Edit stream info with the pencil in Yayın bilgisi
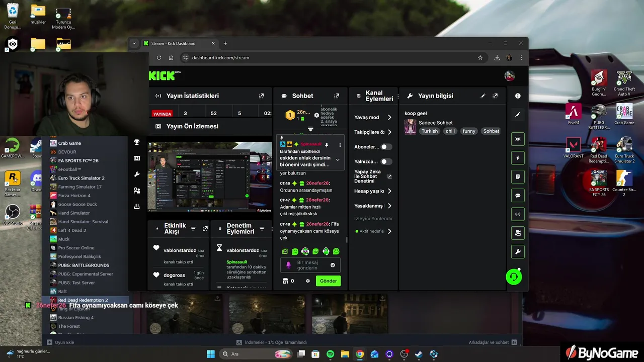644x362 pixels. pyautogui.click(x=483, y=96)
